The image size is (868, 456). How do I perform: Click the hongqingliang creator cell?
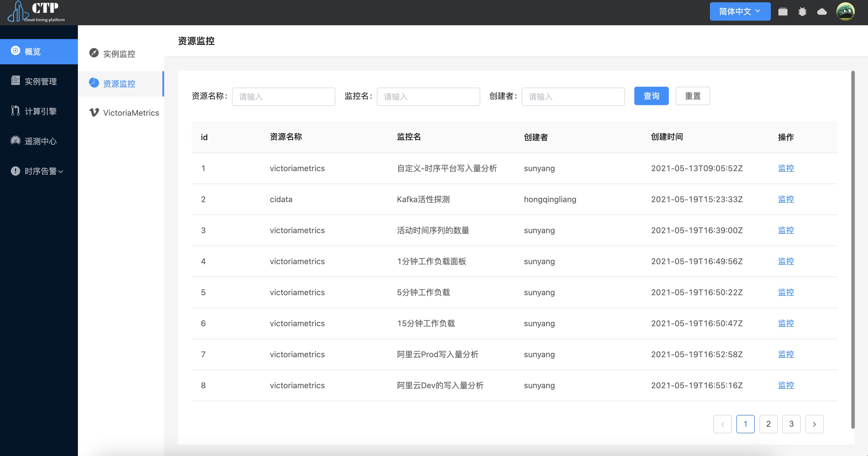(x=550, y=199)
